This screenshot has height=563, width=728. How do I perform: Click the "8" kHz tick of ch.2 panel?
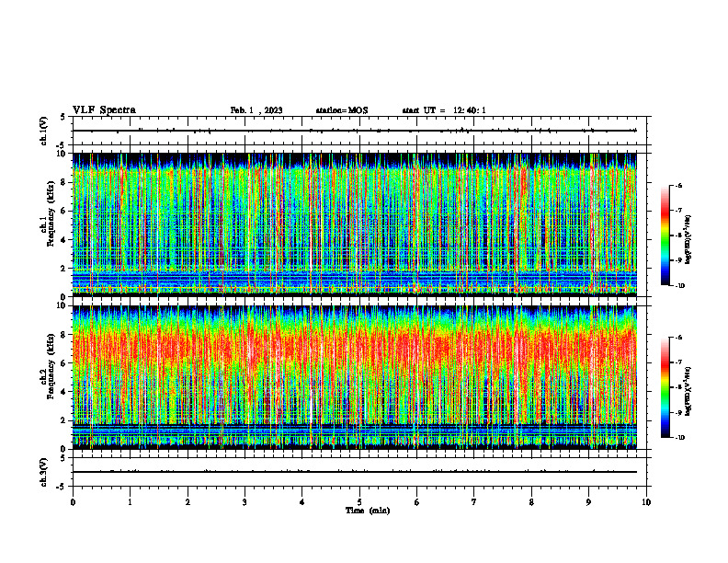click(64, 335)
